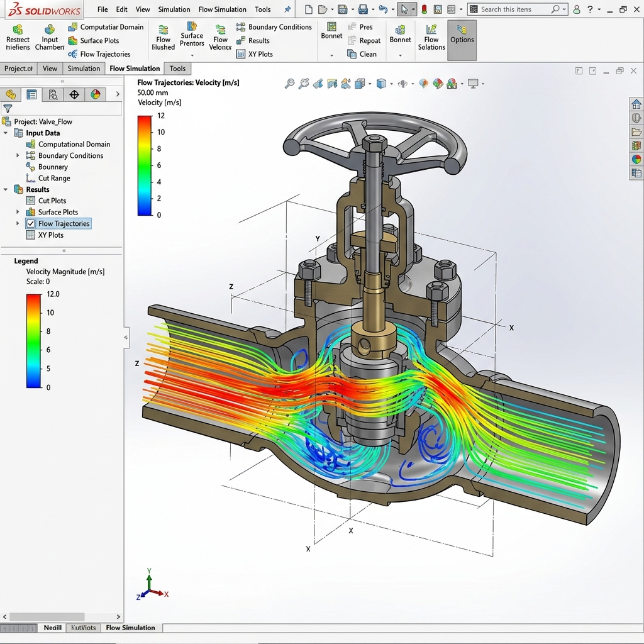Open the File menu
This screenshot has width=644, height=644.
pyautogui.click(x=103, y=9)
